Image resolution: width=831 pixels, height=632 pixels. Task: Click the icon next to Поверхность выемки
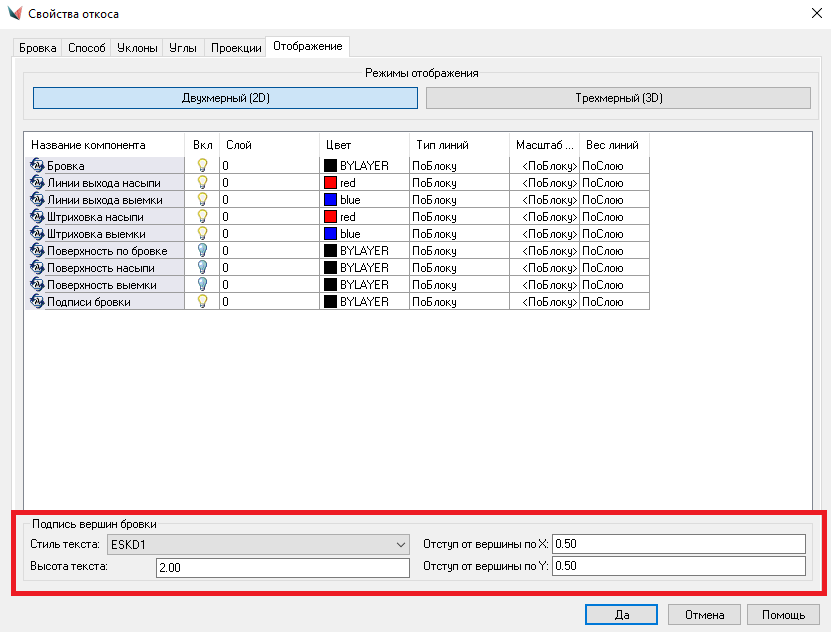pos(38,285)
